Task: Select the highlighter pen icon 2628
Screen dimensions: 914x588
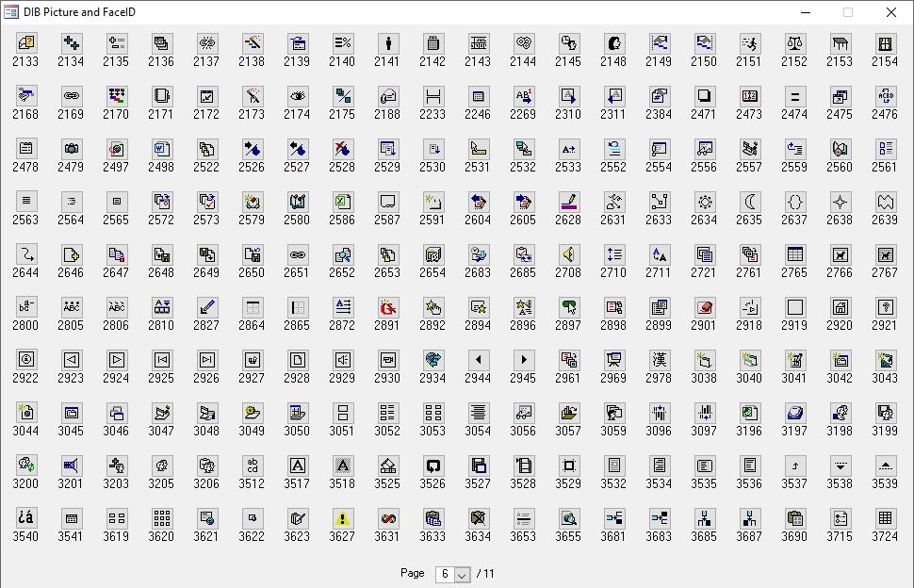Action: 568,202
